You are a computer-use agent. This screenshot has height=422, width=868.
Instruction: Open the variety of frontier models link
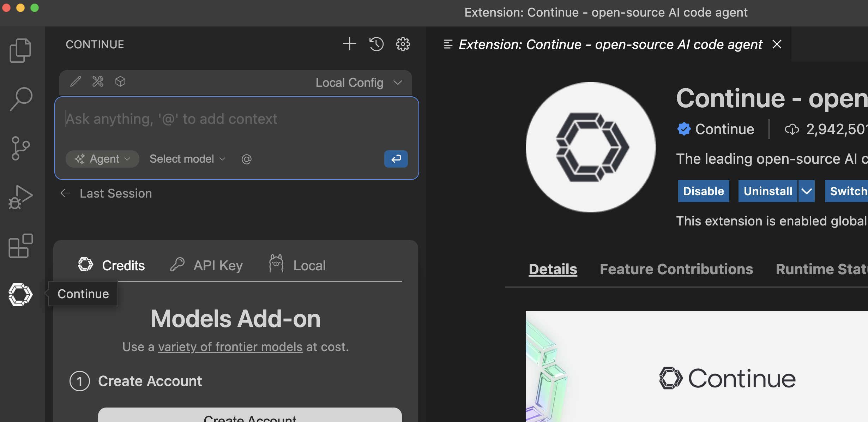[230, 346]
